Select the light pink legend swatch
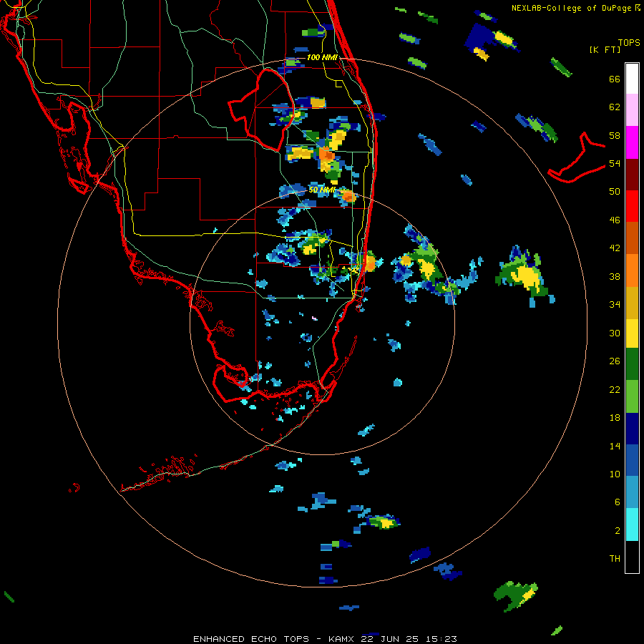The width and height of the screenshot is (644, 644). pyautogui.click(x=632, y=110)
